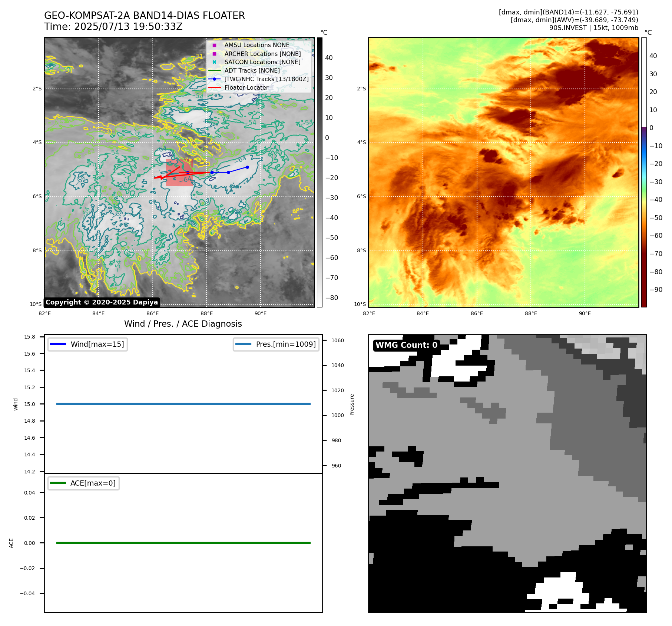This screenshot has width=672, height=626.
Task: Click the 15.8 tick on Wind axis
Action: (30, 337)
